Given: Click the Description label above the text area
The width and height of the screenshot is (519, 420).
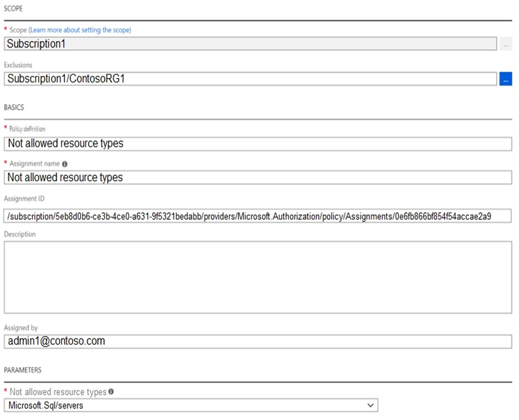Looking at the screenshot, I should (20, 234).
